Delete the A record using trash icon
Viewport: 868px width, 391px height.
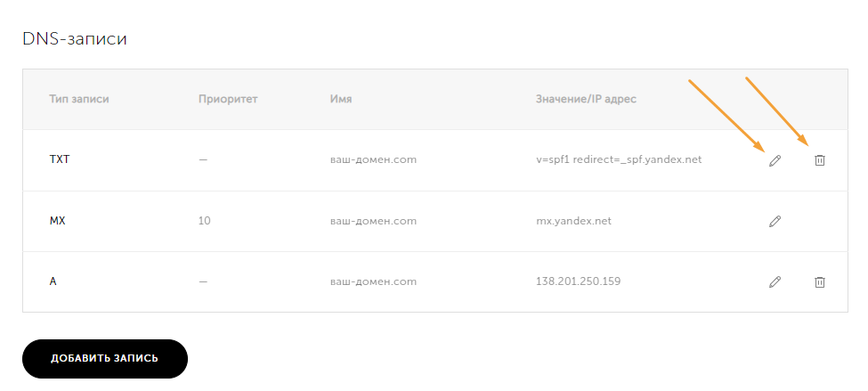(x=820, y=281)
